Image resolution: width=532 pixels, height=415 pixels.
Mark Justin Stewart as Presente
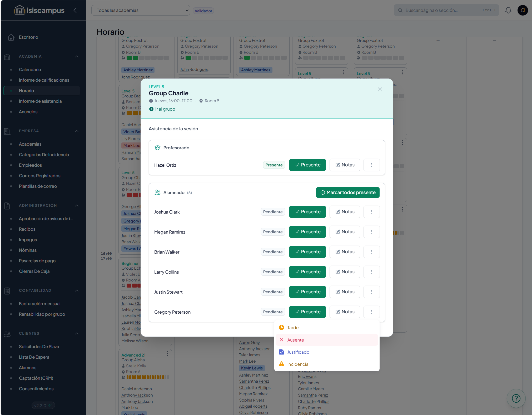[x=307, y=292]
